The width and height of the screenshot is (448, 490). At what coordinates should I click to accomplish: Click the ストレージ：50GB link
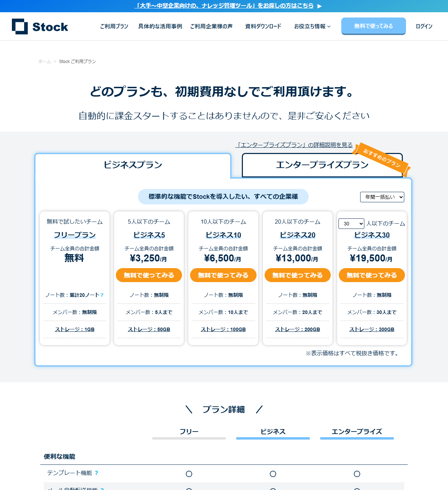pos(149,329)
